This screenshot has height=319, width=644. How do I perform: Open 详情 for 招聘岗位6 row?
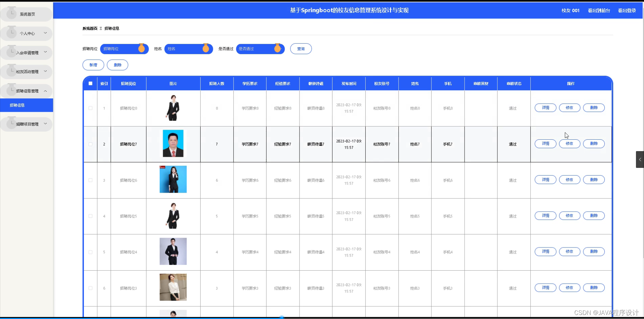point(545,180)
